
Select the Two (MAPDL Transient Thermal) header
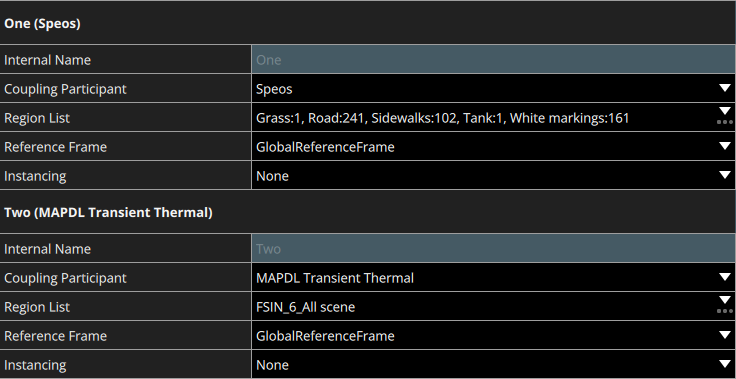(x=368, y=212)
